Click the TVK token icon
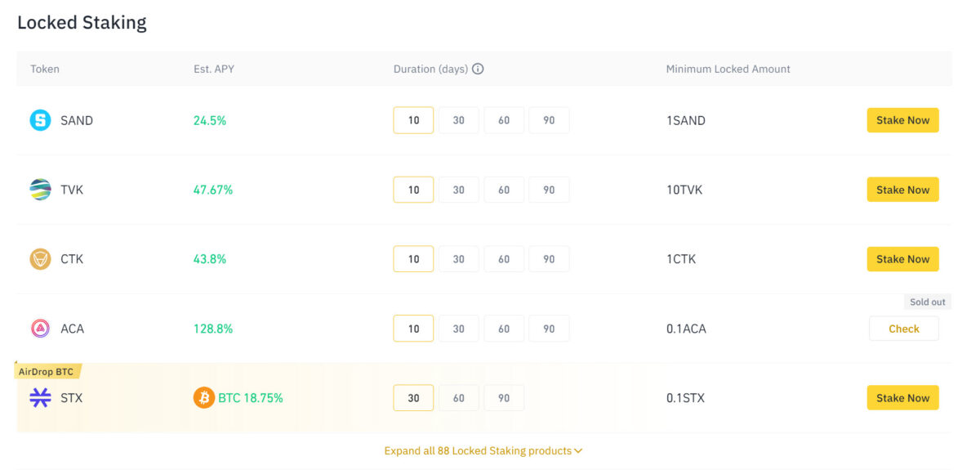This screenshot has height=470, width=980. click(40, 190)
